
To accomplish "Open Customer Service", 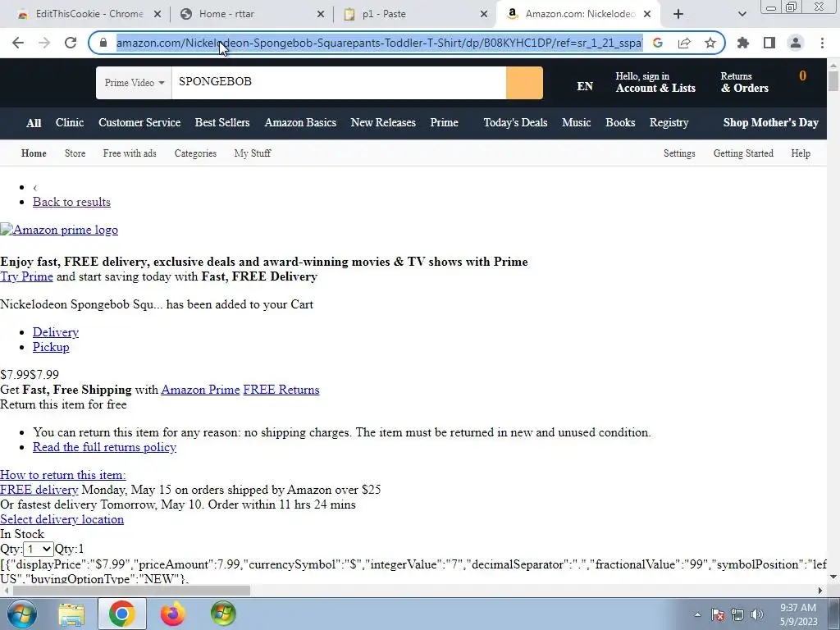I will (139, 123).
